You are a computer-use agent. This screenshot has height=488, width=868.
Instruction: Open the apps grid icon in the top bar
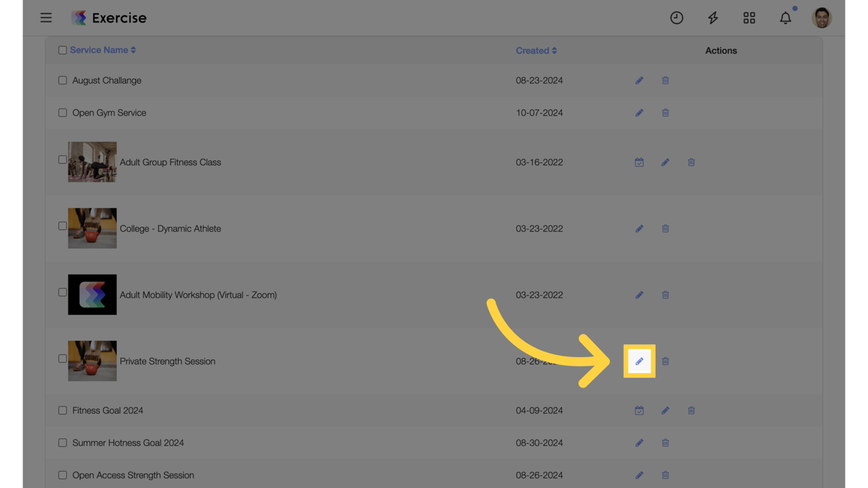[x=749, y=18]
